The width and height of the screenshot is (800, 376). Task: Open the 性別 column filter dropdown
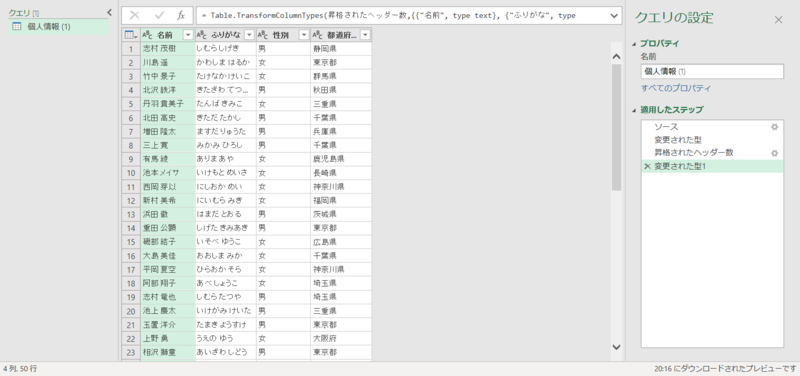304,35
